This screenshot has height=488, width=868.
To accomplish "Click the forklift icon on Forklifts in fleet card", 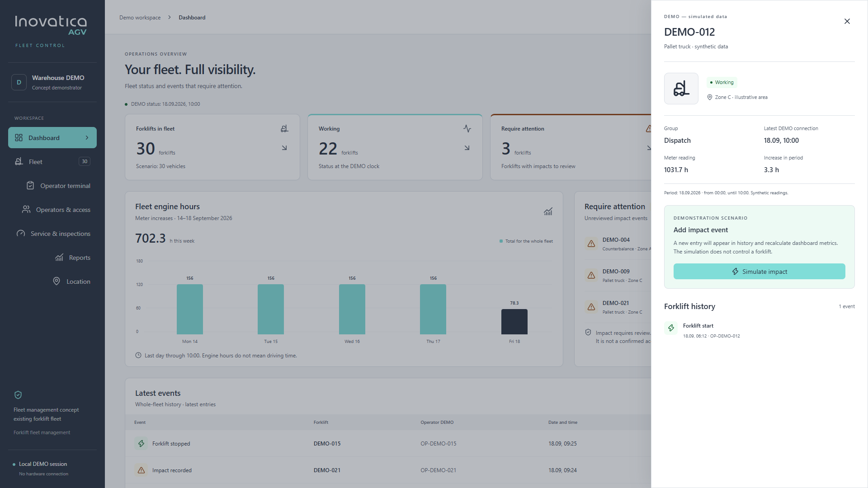I will click(x=284, y=129).
